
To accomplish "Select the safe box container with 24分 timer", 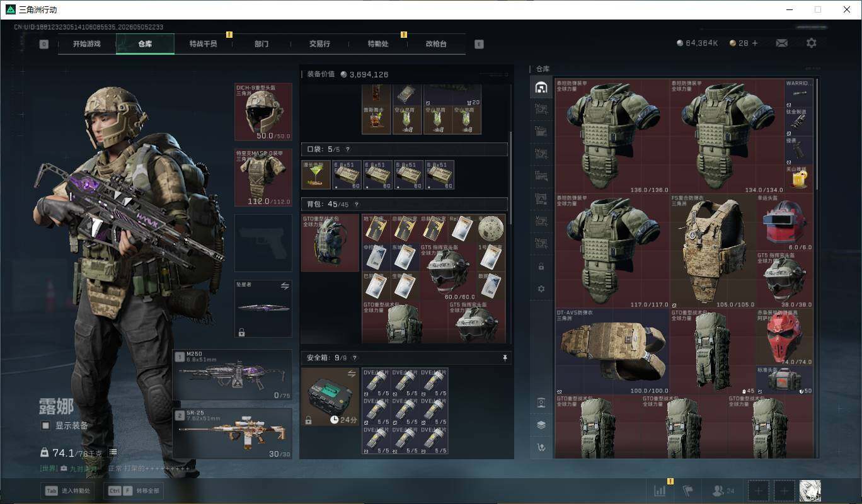I will coord(330,397).
